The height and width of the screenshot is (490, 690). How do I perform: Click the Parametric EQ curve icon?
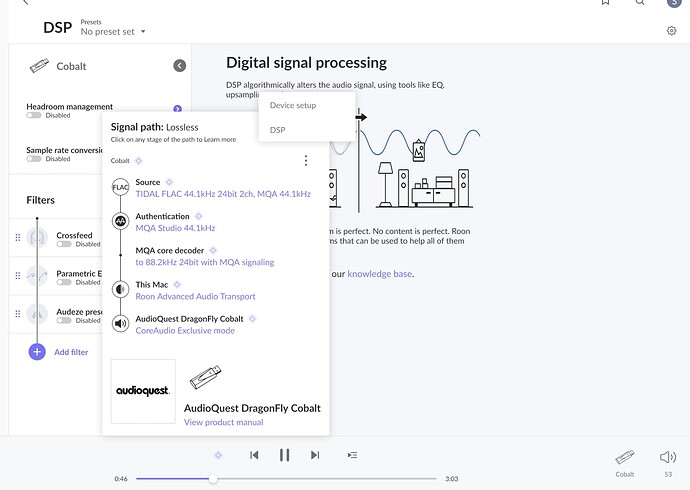click(37, 276)
